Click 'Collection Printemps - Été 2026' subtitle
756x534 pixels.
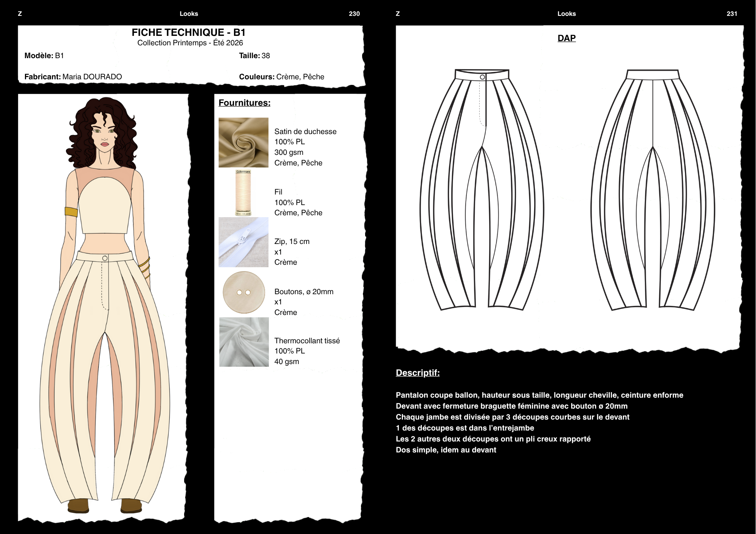tap(190, 43)
